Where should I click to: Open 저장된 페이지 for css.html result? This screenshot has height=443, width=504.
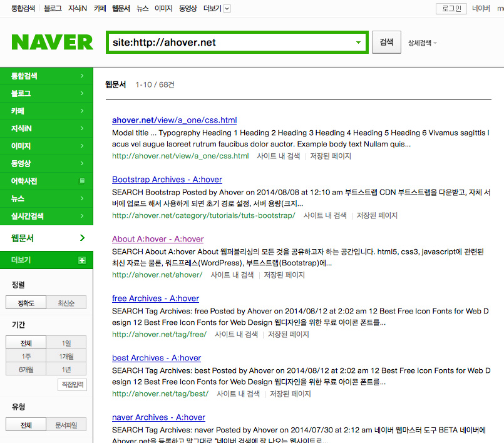pyautogui.click(x=331, y=156)
